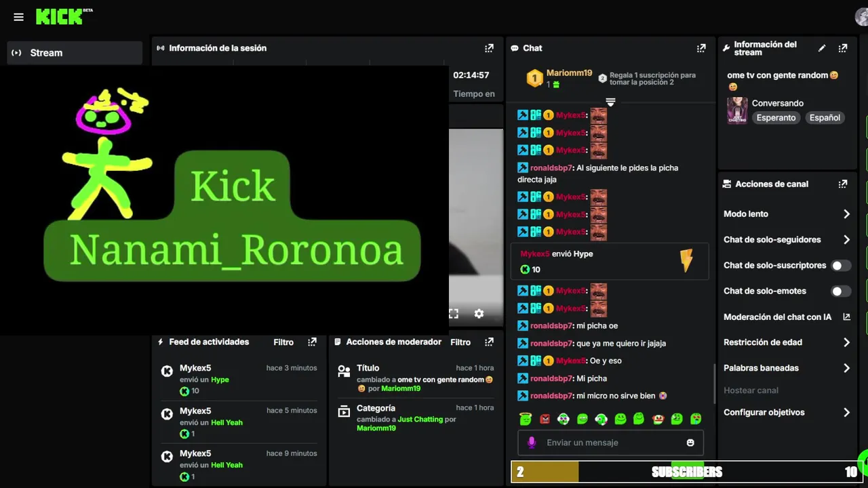Pop out the Acciones de canal panel
Screen dimensions: 868x488
[843, 184]
